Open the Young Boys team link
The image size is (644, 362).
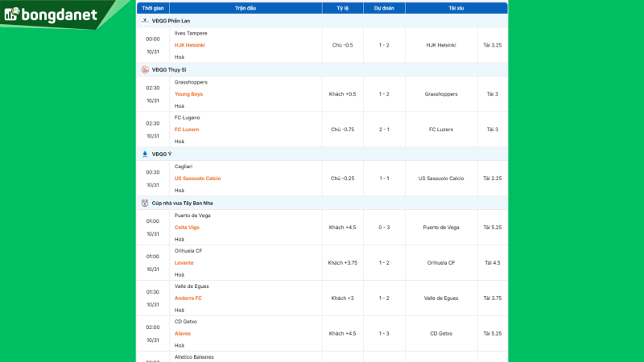(x=188, y=94)
